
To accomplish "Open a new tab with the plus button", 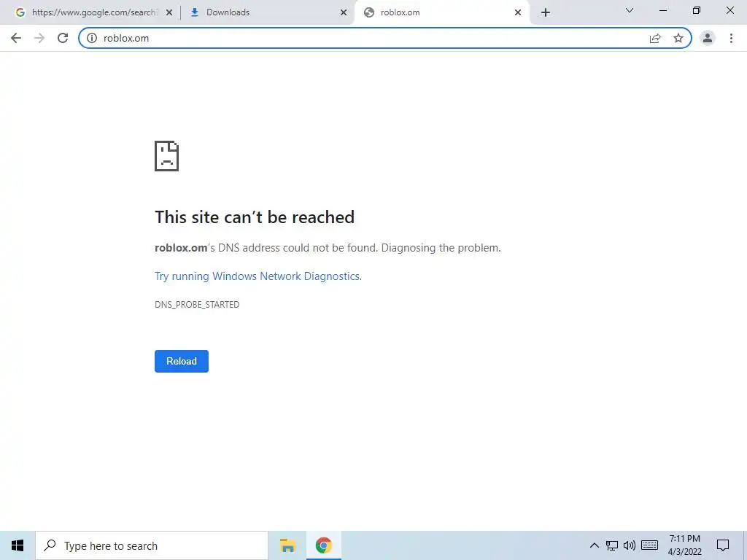I will (x=546, y=12).
